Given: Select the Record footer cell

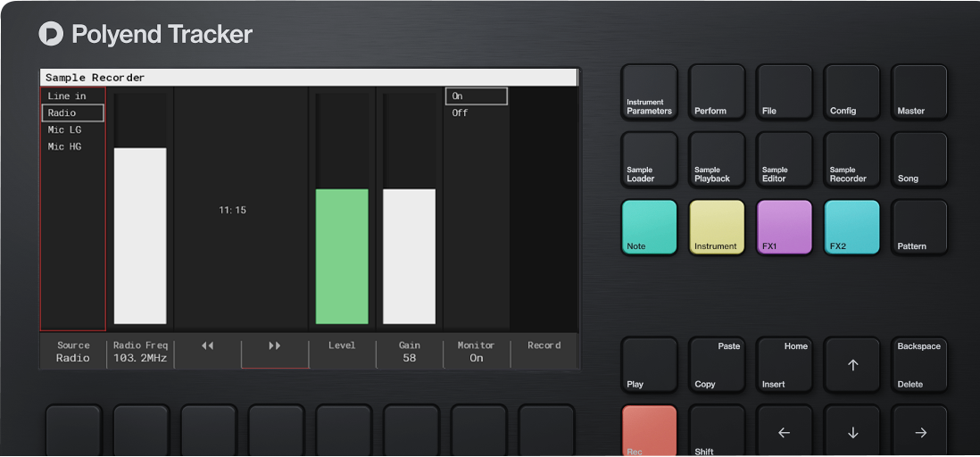Looking at the screenshot, I should pos(544,352).
